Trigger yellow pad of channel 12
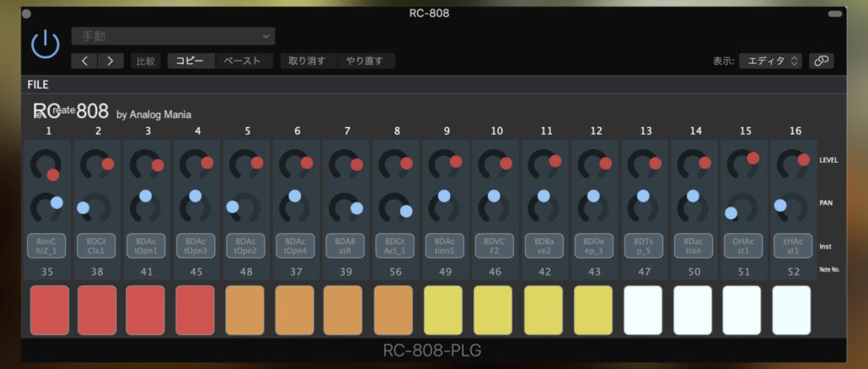The height and width of the screenshot is (369, 868). 593,310
